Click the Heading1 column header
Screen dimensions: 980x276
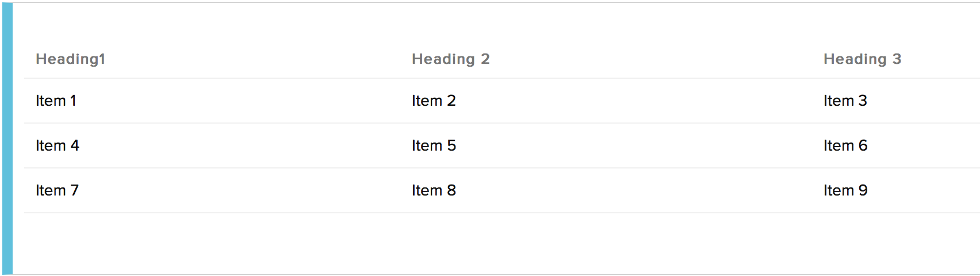[70, 59]
